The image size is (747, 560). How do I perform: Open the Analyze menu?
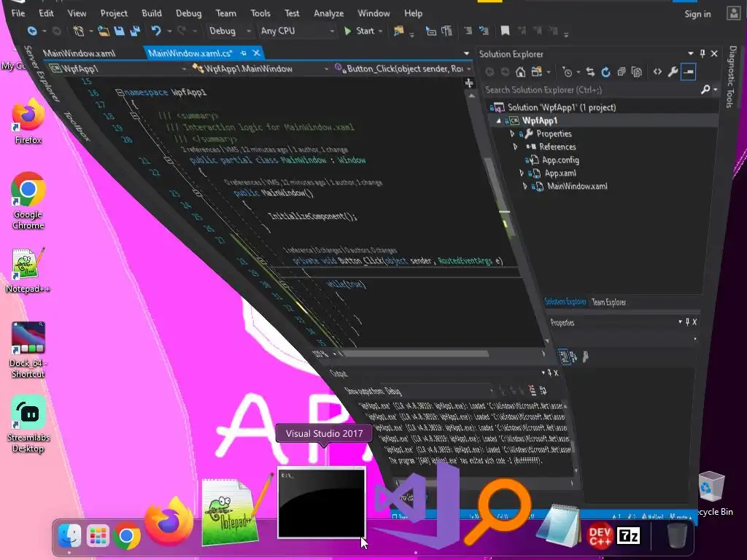pos(329,13)
